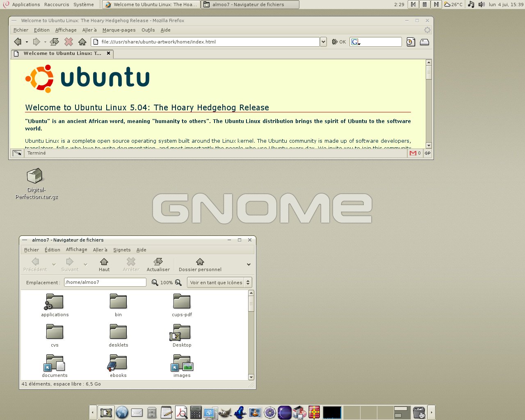Click the leftmost Firefox status bar icon
525x420 pixels.
[17, 153]
